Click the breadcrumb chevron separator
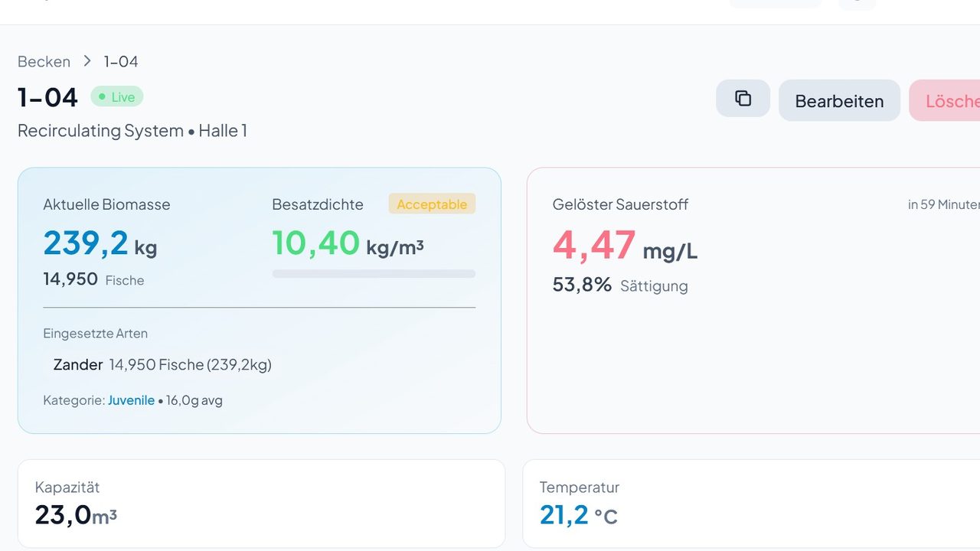980x551 pixels. [x=87, y=61]
